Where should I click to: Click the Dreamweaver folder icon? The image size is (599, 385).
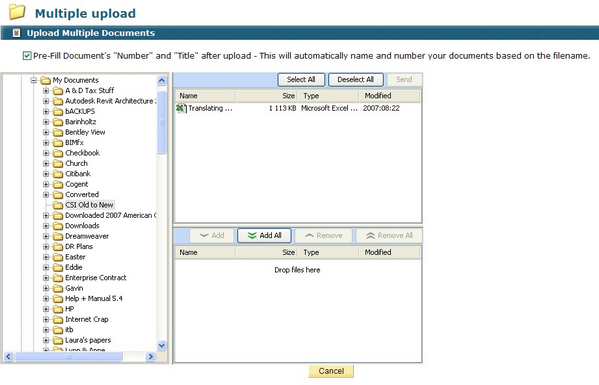[x=58, y=236]
